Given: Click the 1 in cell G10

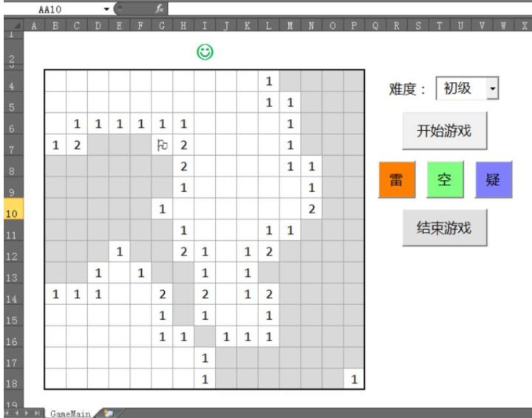Looking at the screenshot, I should pyautogui.click(x=162, y=209).
